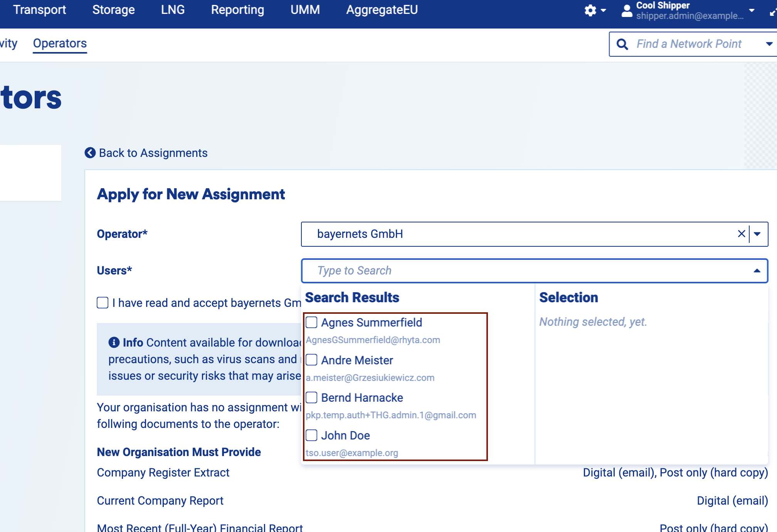Collapse the Users dropdown arrow
777x532 pixels.
tap(757, 271)
